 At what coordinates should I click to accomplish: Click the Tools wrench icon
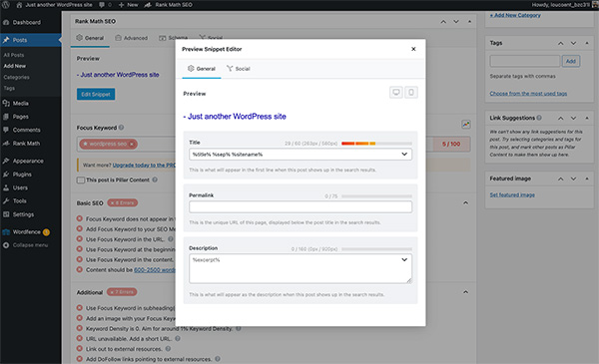[x=6, y=200]
